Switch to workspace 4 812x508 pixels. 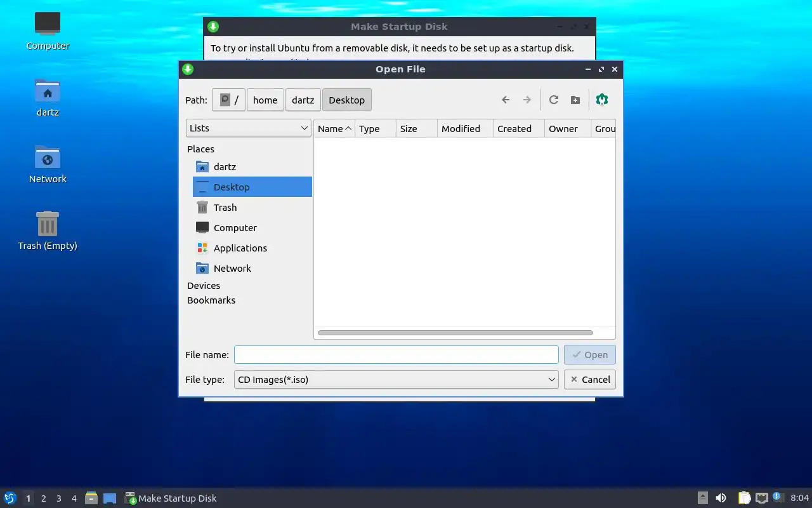(x=74, y=498)
